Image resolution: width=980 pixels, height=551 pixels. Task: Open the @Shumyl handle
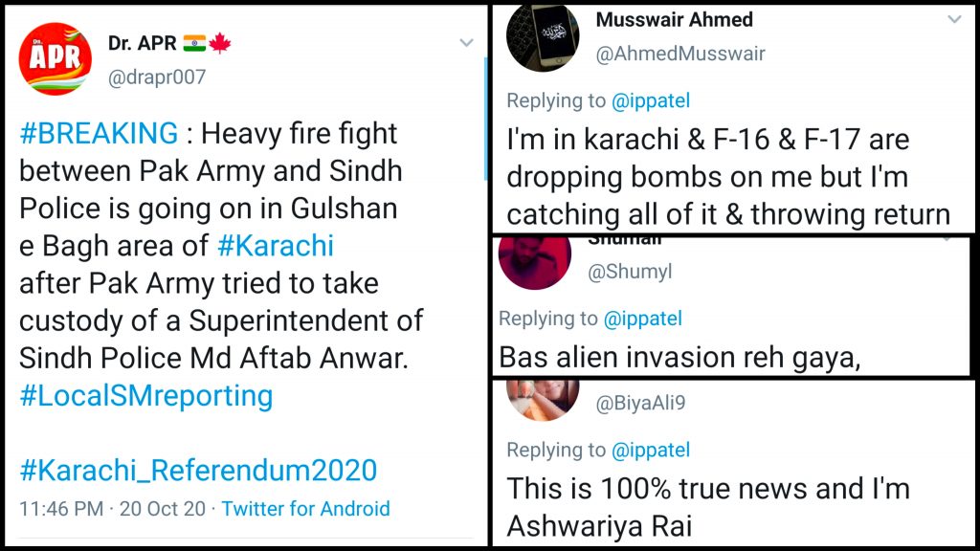pyautogui.click(x=630, y=272)
